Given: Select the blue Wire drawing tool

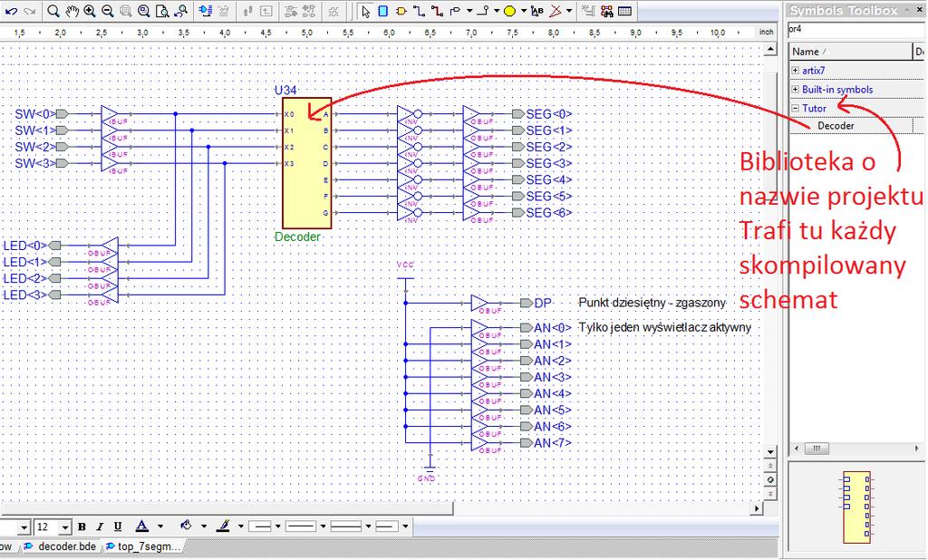Looking at the screenshot, I should click(x=419, y=11).
